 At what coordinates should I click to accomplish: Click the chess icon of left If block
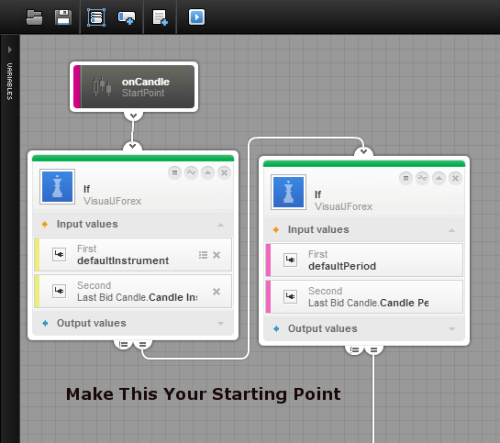pyautogui.click(x=57, y=187)
